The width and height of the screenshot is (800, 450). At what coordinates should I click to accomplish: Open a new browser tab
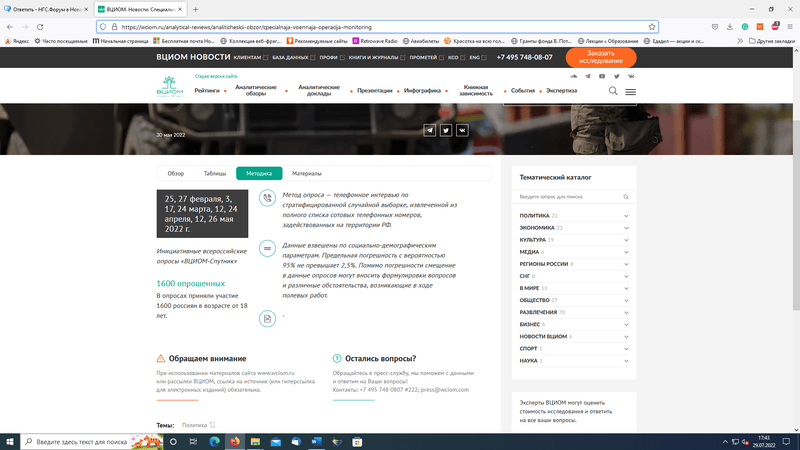[x=195, y=9]
